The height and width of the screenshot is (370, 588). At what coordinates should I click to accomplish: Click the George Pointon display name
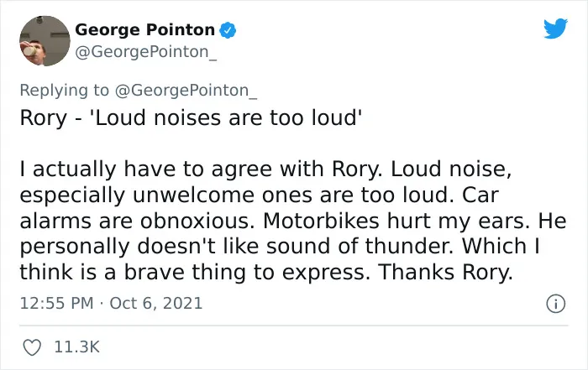pos(144,29)
